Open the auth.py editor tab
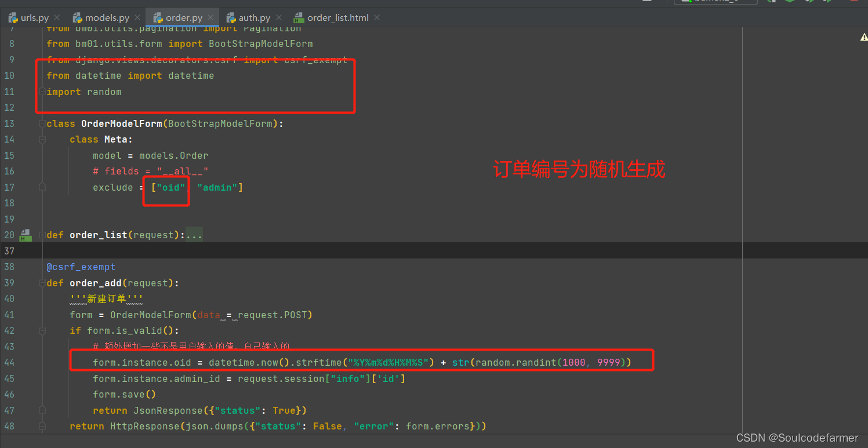The image size is (868, 448). [x=248, y=17]
